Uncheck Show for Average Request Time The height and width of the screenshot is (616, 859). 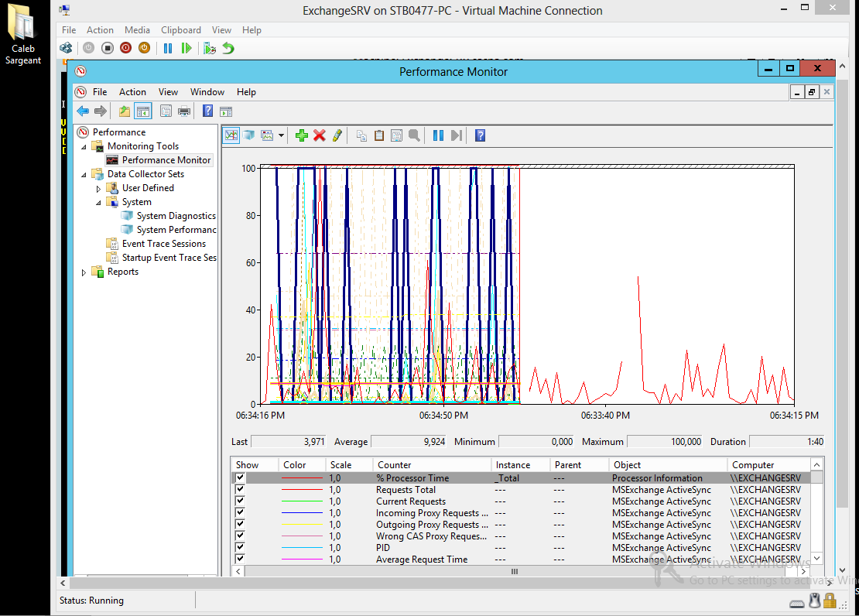point(240,558)
